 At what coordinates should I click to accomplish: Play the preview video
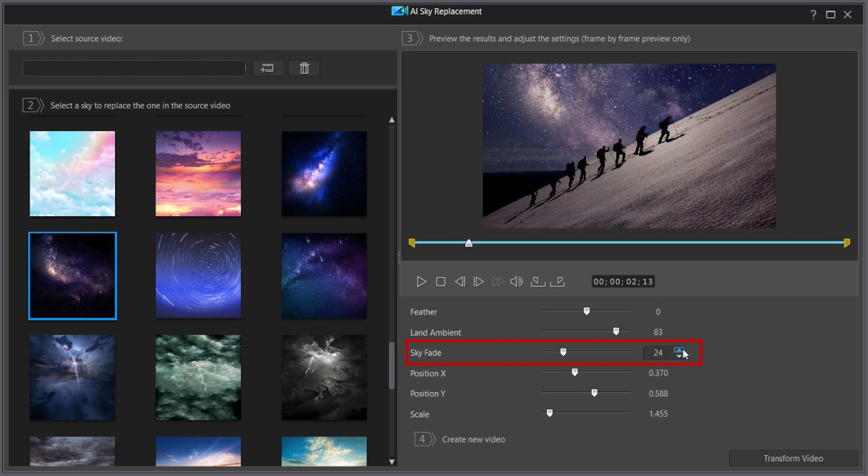pyautogui.click(x=422, y=281)
